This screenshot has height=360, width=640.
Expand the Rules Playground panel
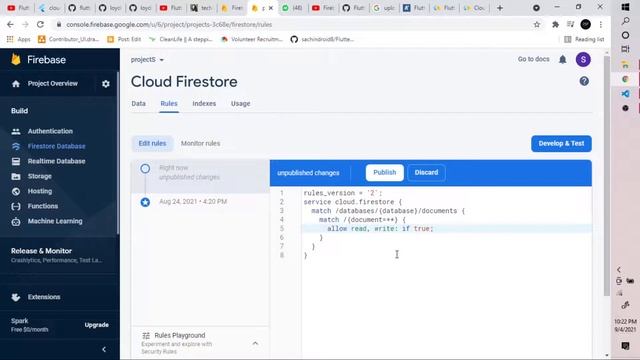255,343
